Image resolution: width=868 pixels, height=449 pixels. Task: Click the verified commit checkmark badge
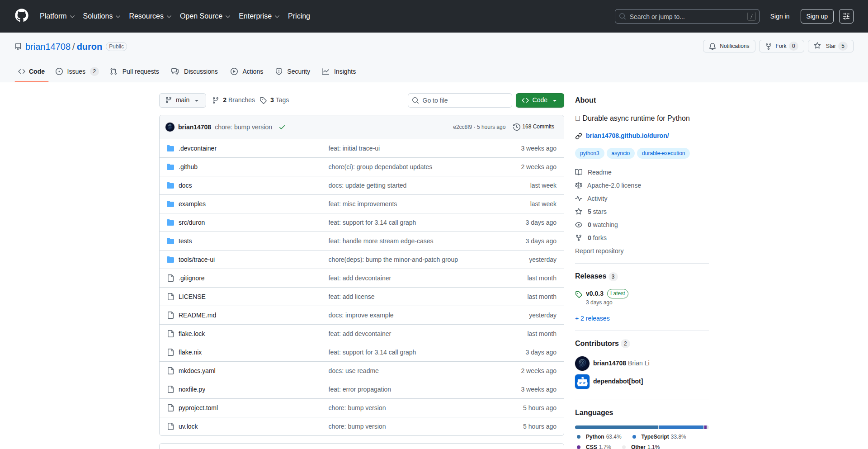click(282, 127)
